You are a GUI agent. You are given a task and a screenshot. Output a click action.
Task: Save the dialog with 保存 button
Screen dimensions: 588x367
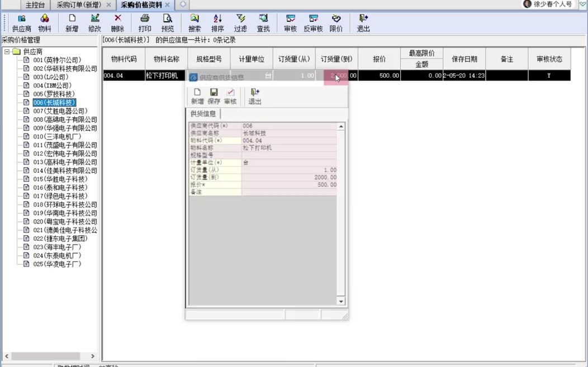click(x=214, y=96)
